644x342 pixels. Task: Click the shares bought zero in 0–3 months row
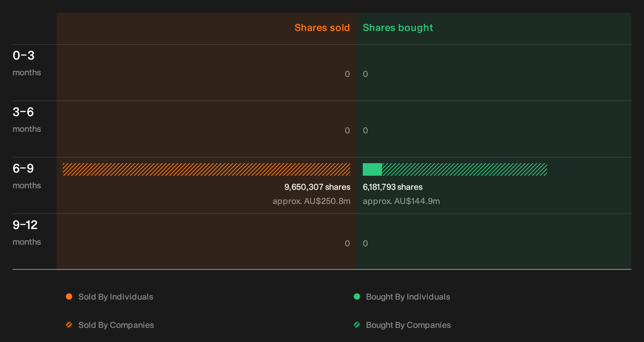pyautogui.click(x=366, y=74)
